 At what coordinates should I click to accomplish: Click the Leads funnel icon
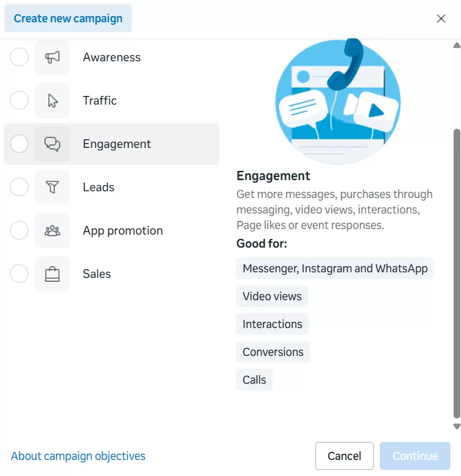pos(52,188)
